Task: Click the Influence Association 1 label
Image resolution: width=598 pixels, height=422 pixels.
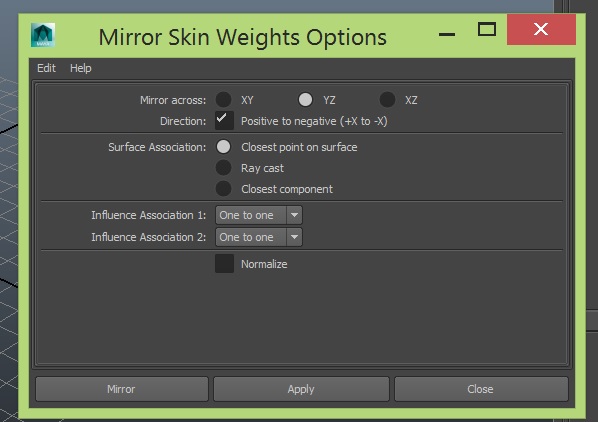Action: click(x=149, y=215)
